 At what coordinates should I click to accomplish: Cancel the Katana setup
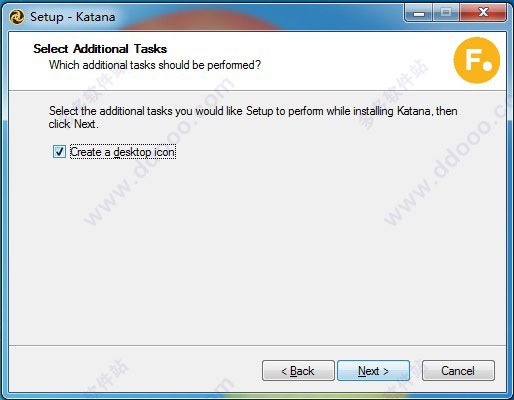point(458,370)
